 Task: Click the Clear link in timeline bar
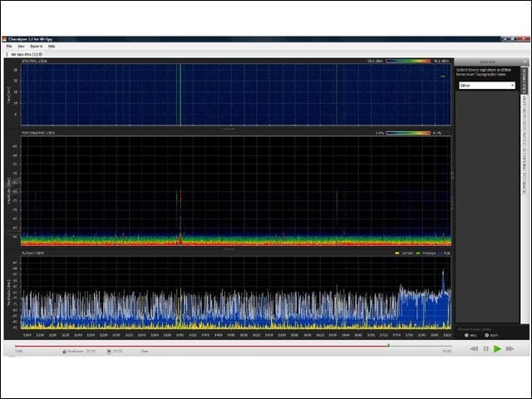145,351
